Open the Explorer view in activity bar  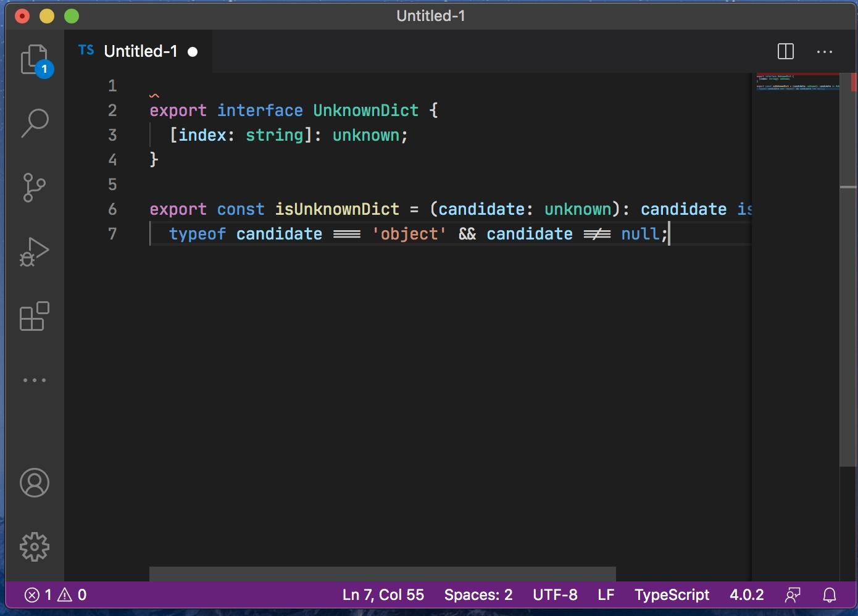click(35, 60)
